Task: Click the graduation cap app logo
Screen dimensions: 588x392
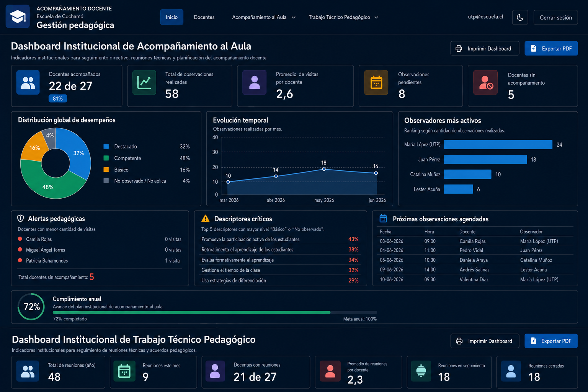Action: (18, 16)
